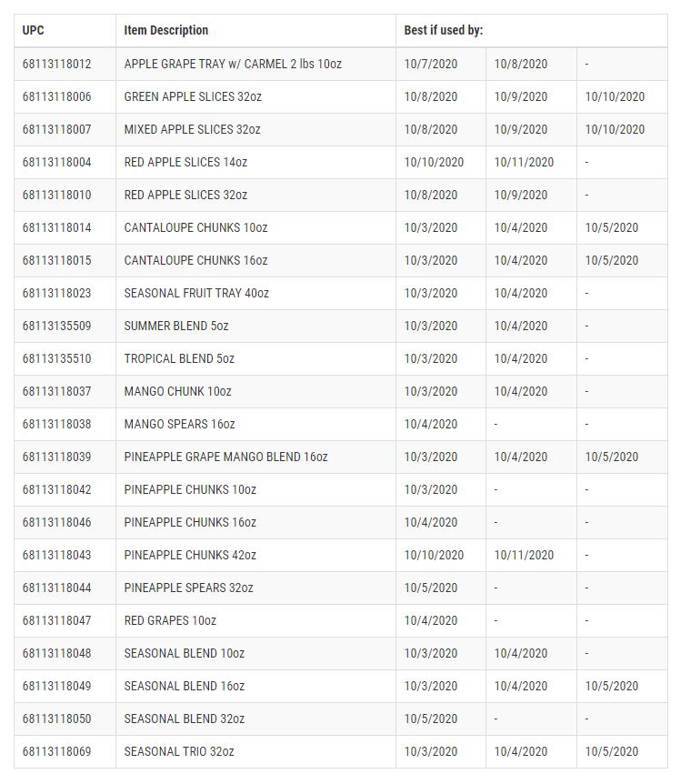691x784 pixels.
Task: Click CANTALOUPE CHUNKS 10oz description
Action: 196,227
